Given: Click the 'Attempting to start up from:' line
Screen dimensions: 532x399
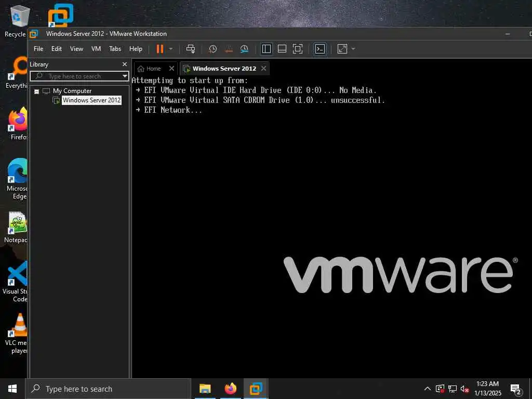Looking at the screenshot, I should tap(190, 81).
